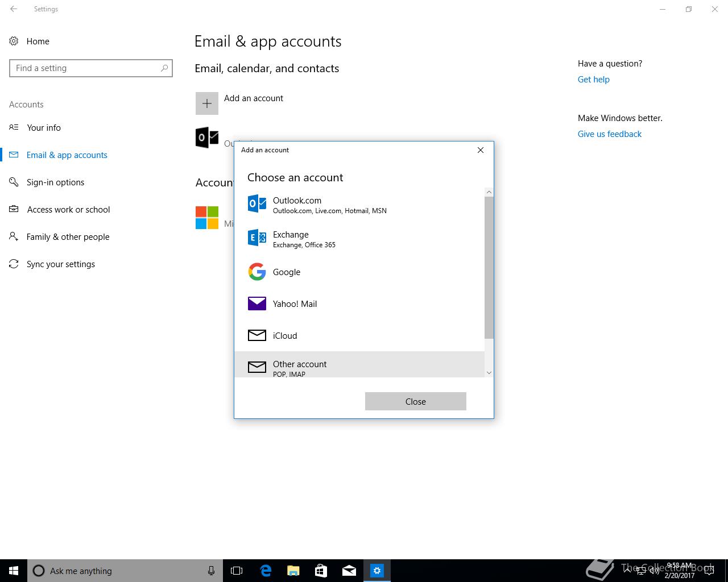Click the account list scrollbar thumb
728x582 pixels.
tap(489, 267)
